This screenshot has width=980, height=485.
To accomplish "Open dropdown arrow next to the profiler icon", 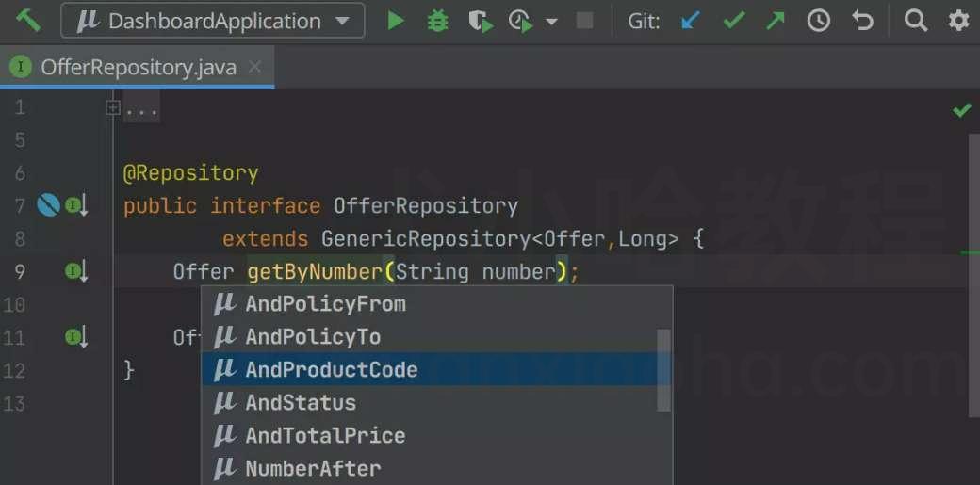I will (x=550, y=22).
